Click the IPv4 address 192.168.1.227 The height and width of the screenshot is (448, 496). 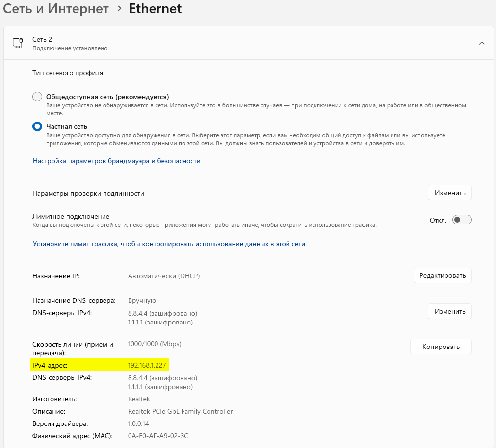pos(147,365)
